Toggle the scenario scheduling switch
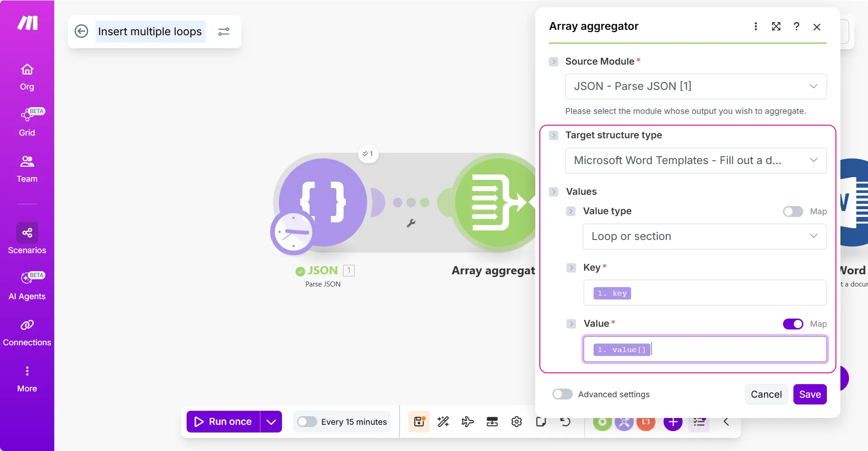The width and height of the screenshot is (868, 451). click(307, 422)
